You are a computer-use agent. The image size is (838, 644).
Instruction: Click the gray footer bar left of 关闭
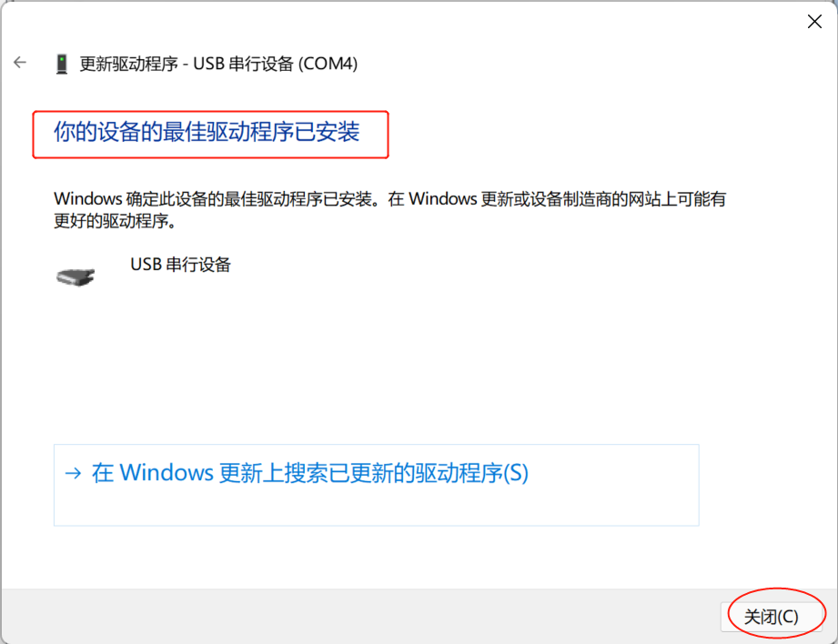tap(358, 616)
